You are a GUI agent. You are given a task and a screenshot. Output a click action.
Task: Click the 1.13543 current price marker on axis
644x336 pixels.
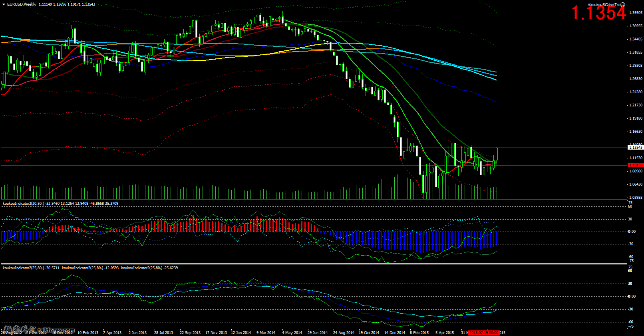[x=636, y=148]
